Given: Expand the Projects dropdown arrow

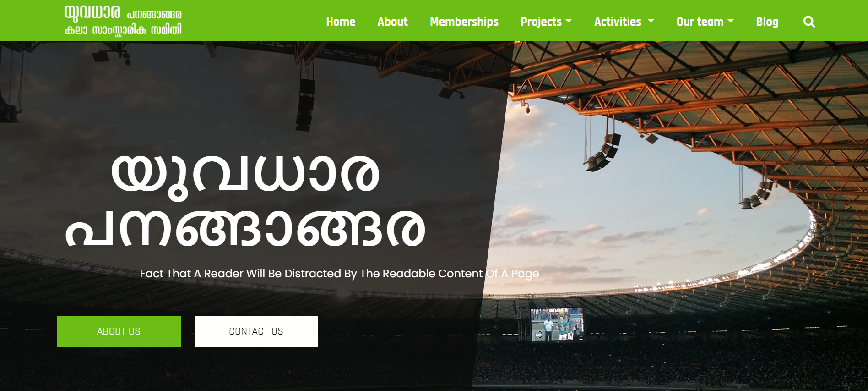Looking at the screenshot, I should pos(569,21).
